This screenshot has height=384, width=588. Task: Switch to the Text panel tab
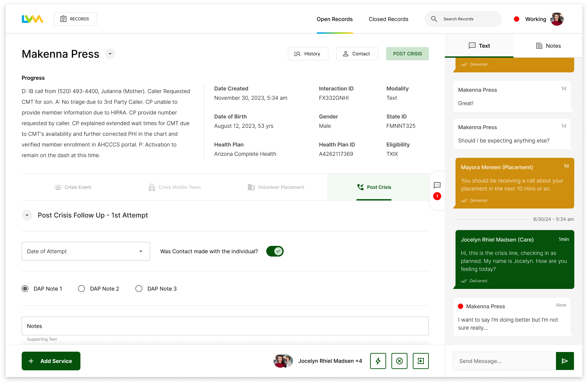(x=479, y=46)
